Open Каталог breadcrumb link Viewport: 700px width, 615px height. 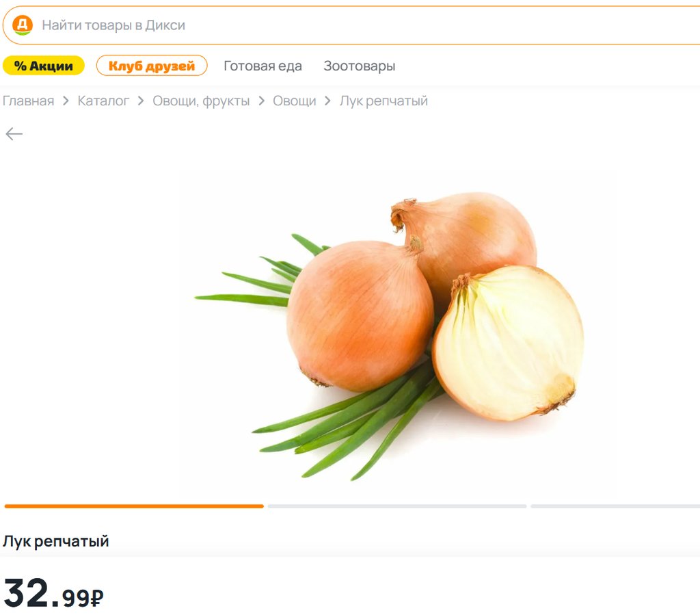[x=104, y=101]
